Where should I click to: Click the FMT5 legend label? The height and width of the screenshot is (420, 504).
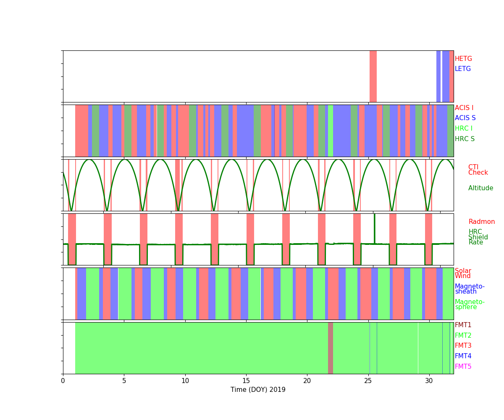(463, 367)
